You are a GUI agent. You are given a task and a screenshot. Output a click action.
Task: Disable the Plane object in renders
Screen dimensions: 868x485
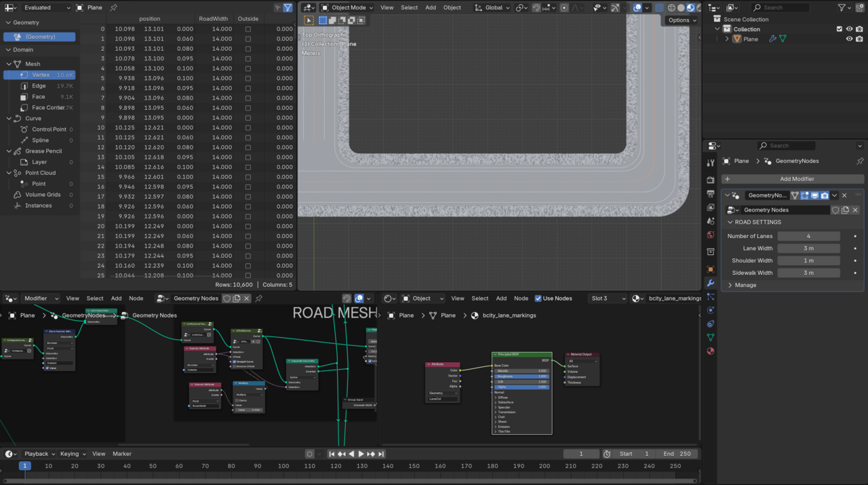click(859, 39)
